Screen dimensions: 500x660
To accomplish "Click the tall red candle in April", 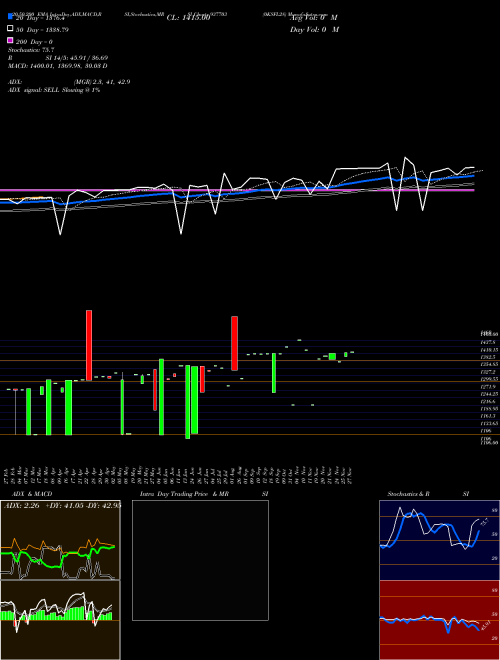I will click(89, 345).
